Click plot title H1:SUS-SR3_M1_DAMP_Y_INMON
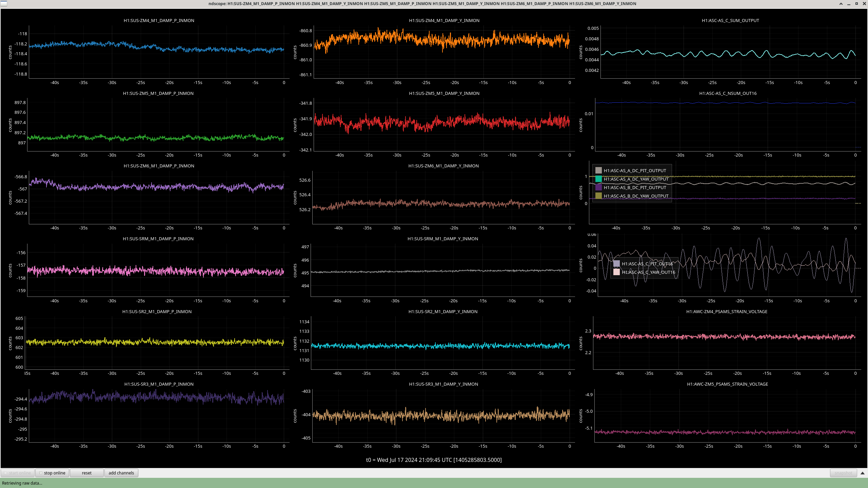The height and width of the screenshot is (488, 868). point(443,384)
